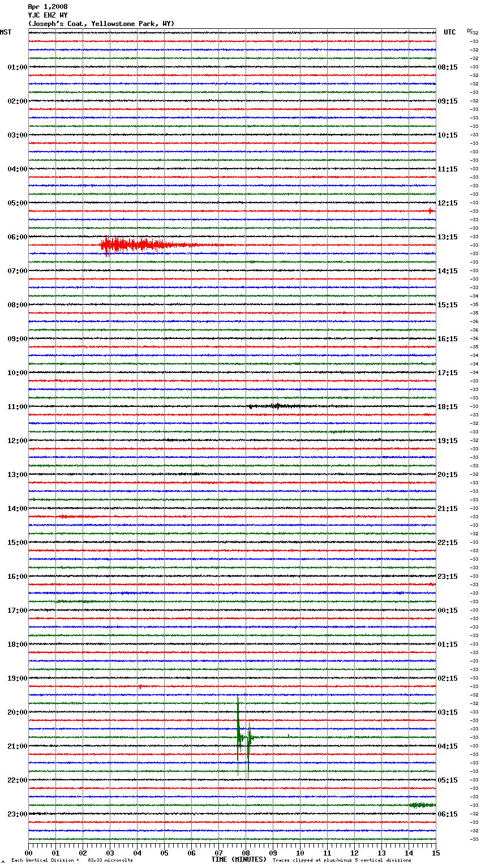Image resolution: width=481 pixels, height=868 pixels.
Task: Click the 17:15 UTC time label
Action: click(x=448, y=373)
